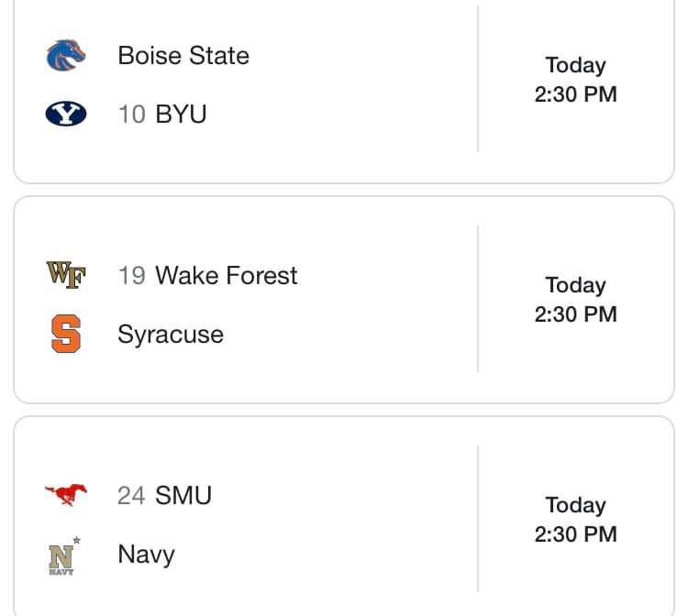
Task: Open Boise State team name
Action: click(x=183, y=56)
